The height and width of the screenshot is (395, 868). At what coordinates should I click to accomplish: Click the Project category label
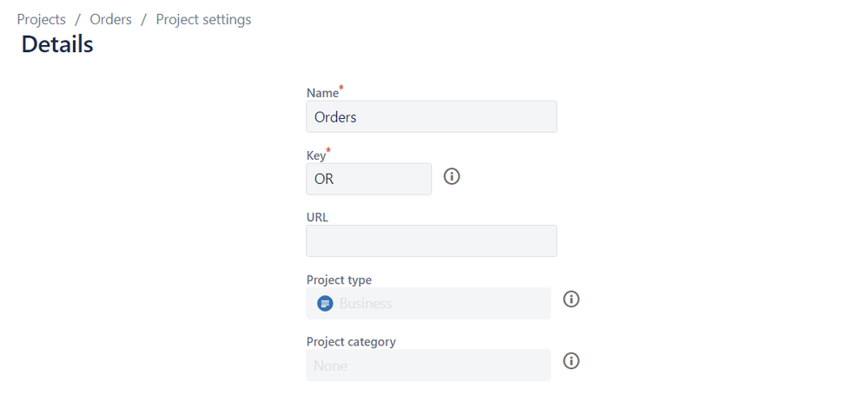coord(351,341)
